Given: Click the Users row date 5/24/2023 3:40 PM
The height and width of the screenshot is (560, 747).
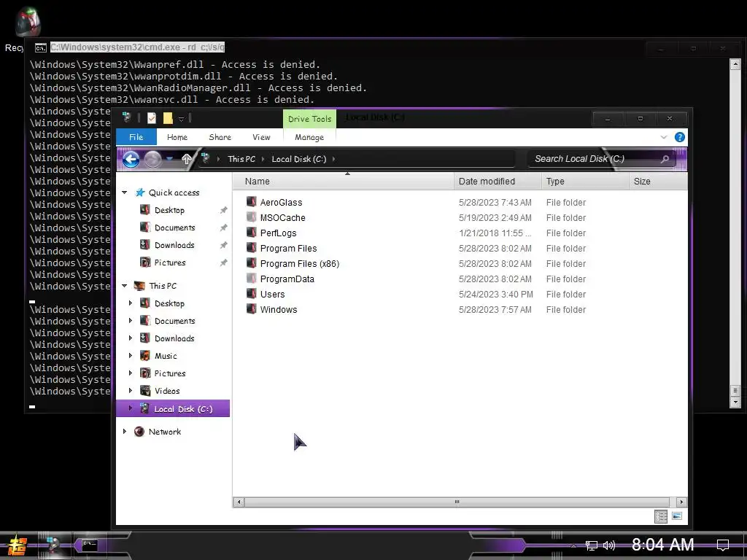Looking at the screenshot, I should click(x=496, y=295).
